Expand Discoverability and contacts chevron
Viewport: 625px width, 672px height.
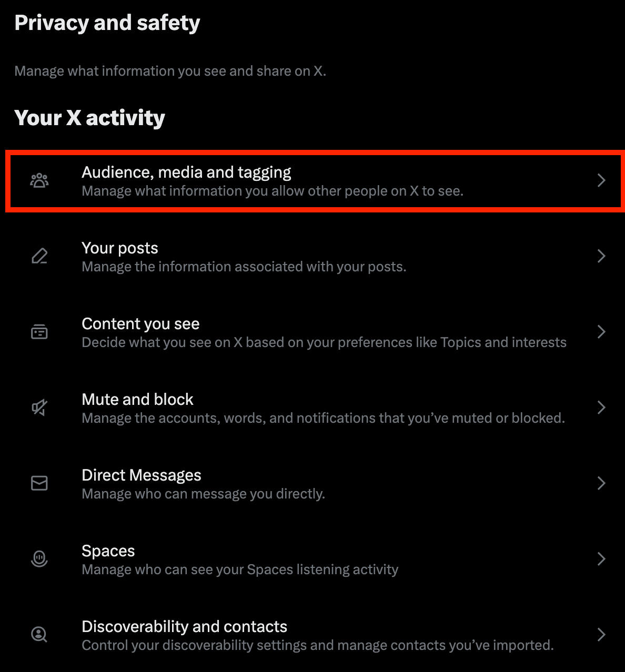[x=601, y=634]
